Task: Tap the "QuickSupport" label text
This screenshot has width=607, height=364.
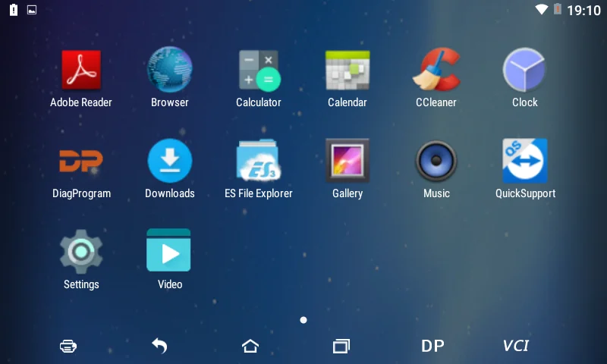Action: point(525,193)
